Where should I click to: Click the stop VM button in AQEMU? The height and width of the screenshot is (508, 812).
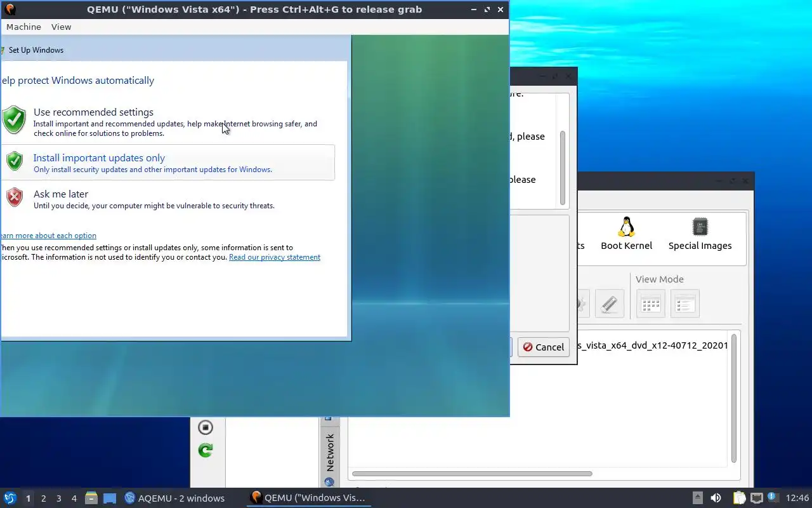(205, 427)
